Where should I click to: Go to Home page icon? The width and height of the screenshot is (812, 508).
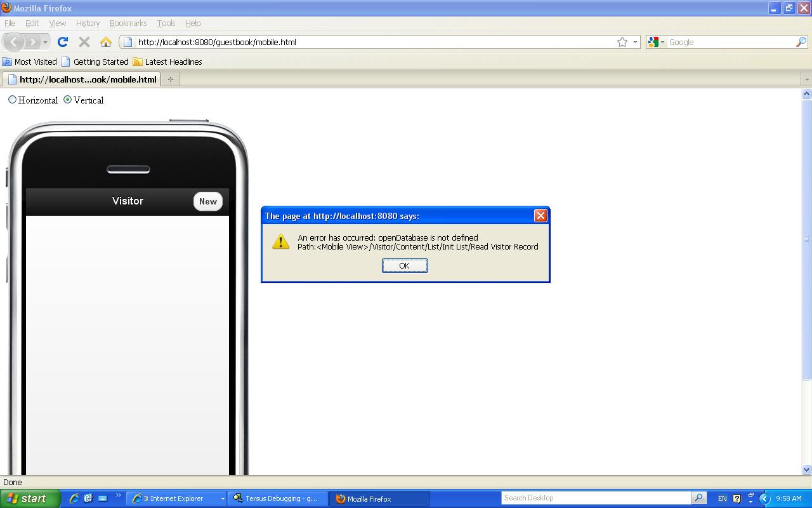click(106, 42)
